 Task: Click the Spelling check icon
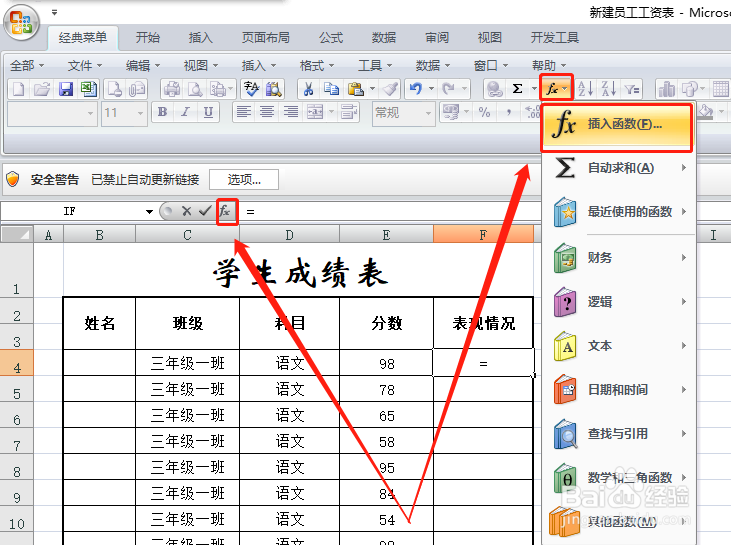pos(251,89)
